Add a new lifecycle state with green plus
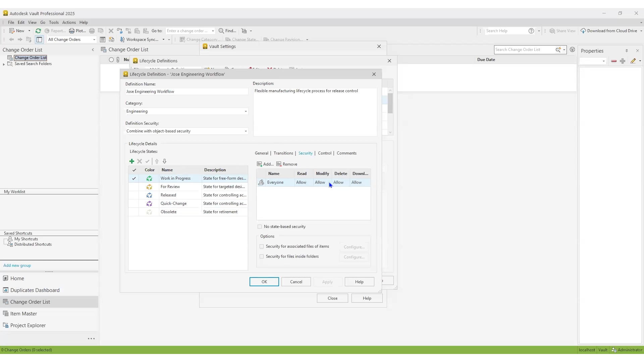This screenshot has width=644, height=362. (x=132, y=161)
